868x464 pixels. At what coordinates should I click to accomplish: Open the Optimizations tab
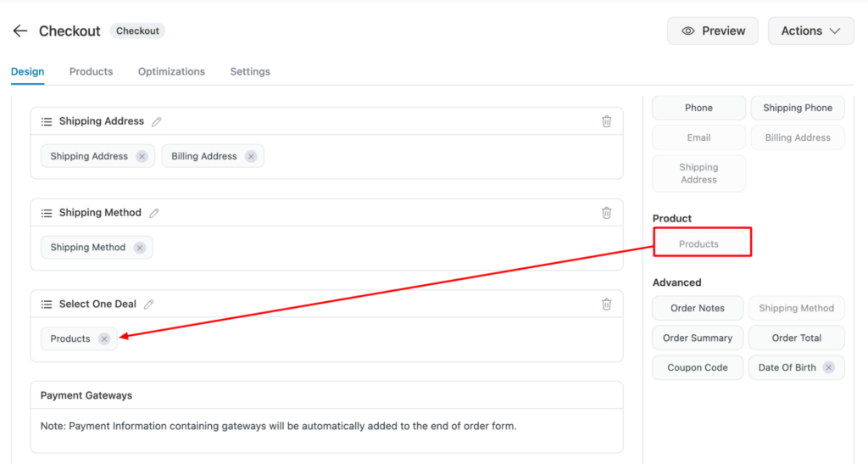(171, 71)
